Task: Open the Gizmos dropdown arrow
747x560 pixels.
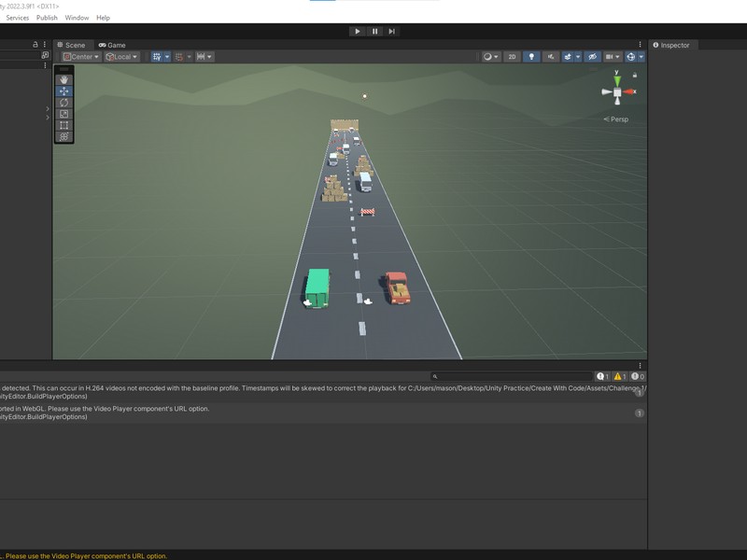Action: click(x=641, y=57)
